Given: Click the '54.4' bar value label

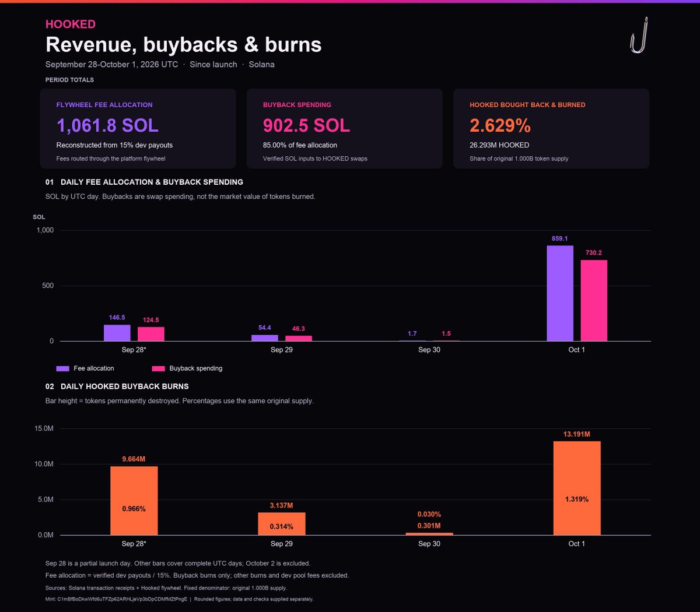Looking at the screenshot, I should [x=265, y=328].
